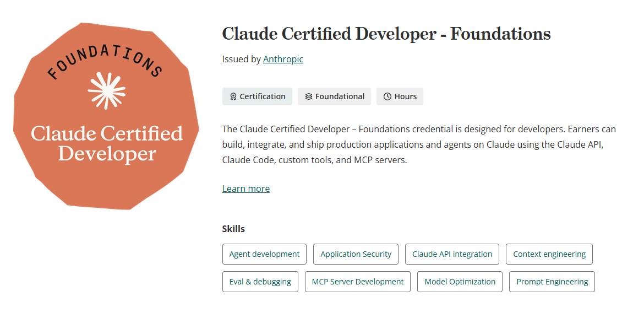Click the Eval & debugging skill tag
The width and height of the screenshot is (644, 312).
tap(260, 282)
